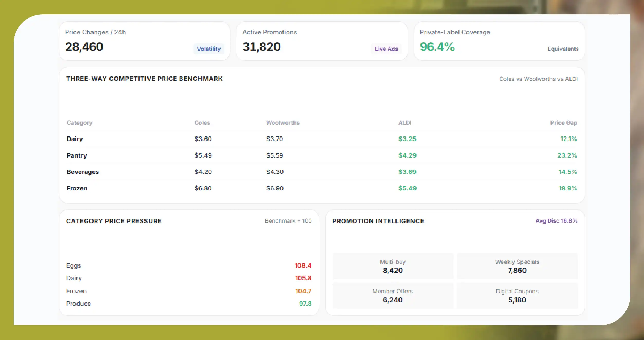Click the Coles column header
This screenshot has height=340, width=644.
coord(202,123)
